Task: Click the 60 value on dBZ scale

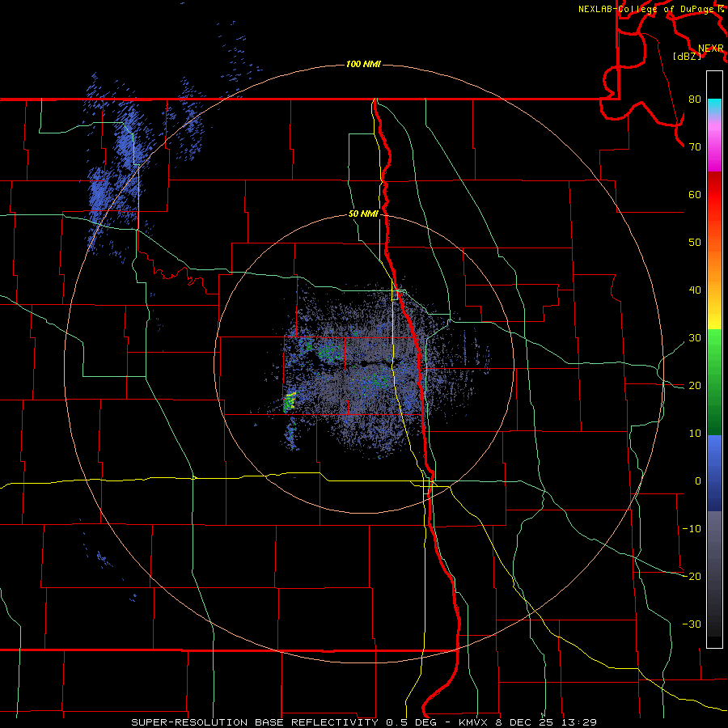Action: pyautogui.click(x=695, y=194)
